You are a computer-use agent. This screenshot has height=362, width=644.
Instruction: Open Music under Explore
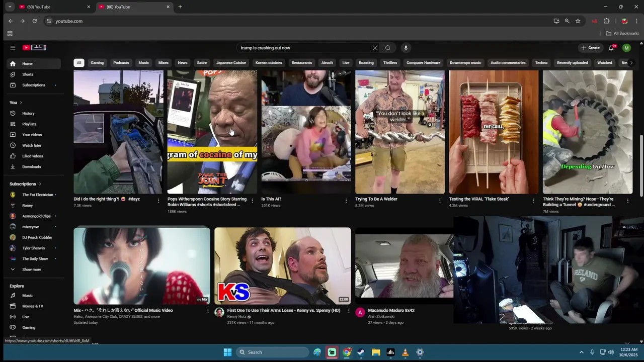click(x=33, y=296)
